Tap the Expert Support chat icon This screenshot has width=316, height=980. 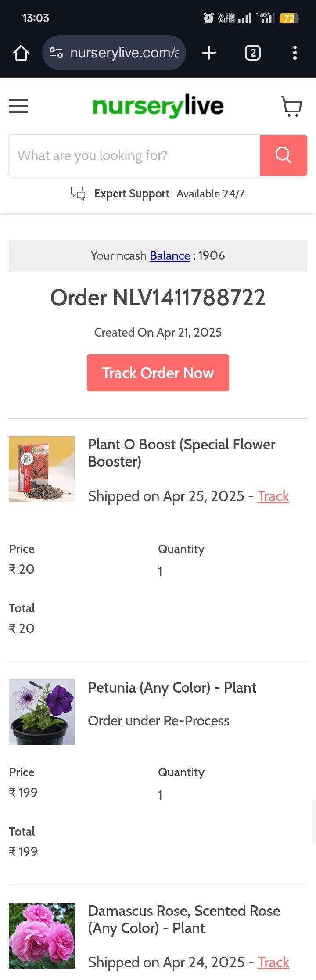click(x=78, y=194)
